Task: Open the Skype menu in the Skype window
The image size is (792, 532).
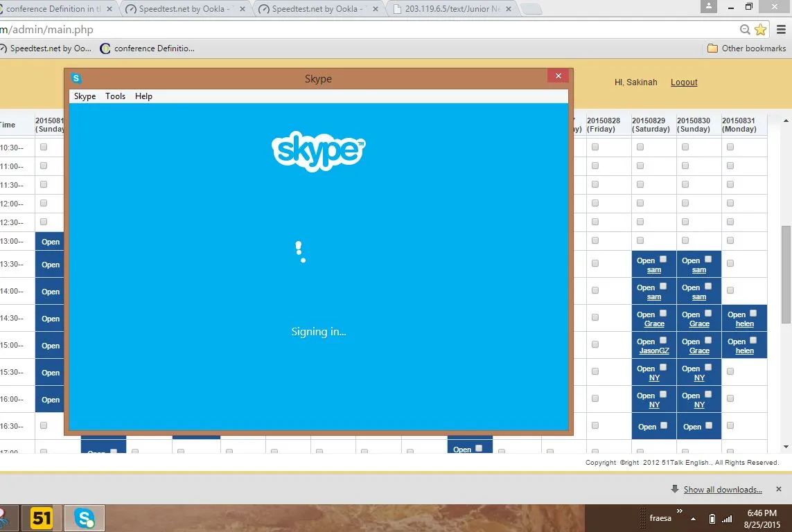Action: (85, 96)
